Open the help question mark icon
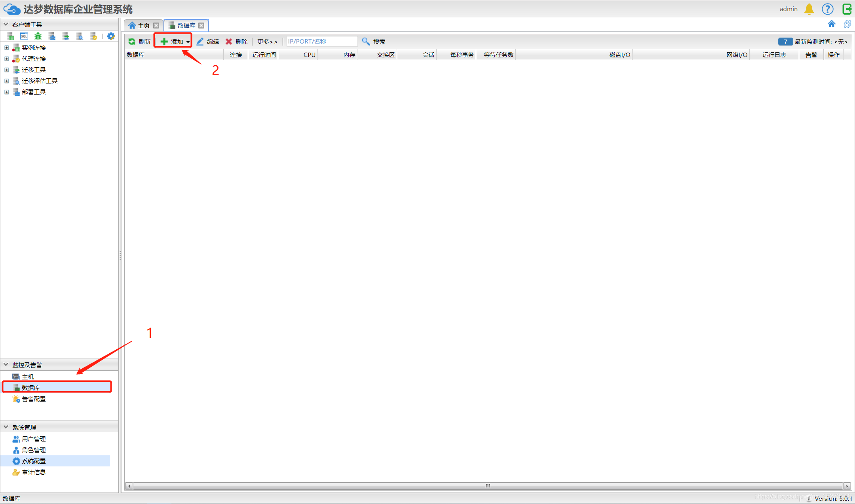855x504 pixels. pos(828,9)
